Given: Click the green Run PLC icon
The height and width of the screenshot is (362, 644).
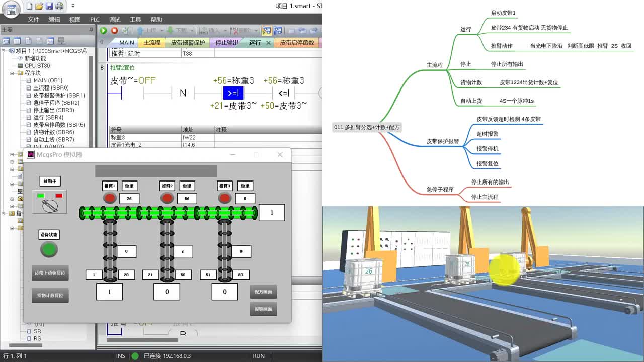Looking at the screenshot, I should [104, 31].
